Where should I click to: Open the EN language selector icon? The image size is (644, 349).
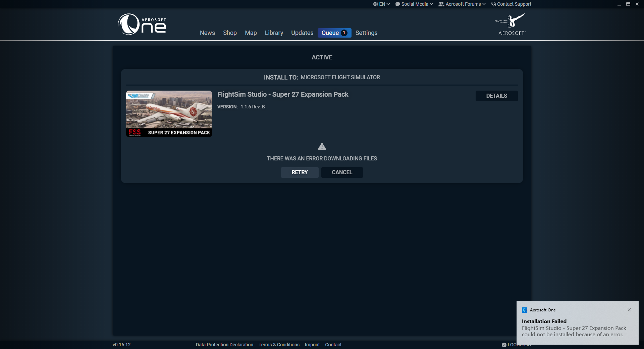pos(376,4)
